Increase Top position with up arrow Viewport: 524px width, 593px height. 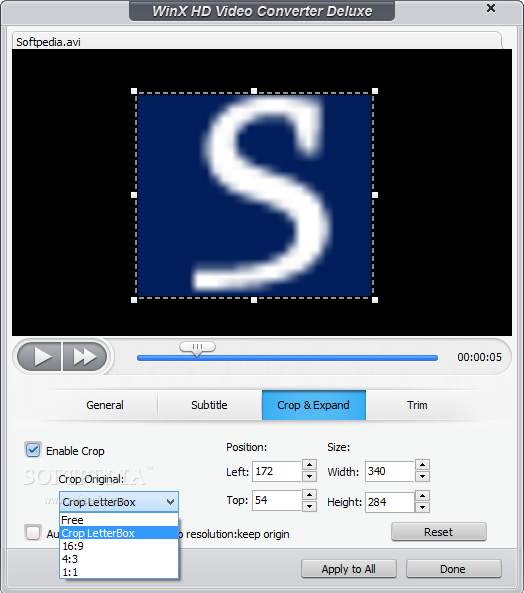point(310,495)
